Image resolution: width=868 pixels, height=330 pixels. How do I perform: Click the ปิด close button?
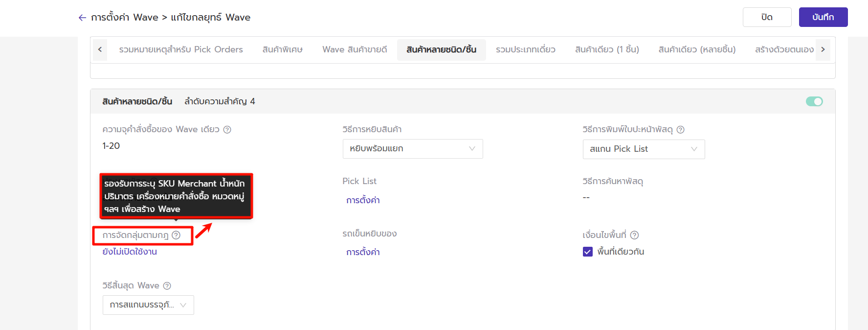(x=767, y=17)
